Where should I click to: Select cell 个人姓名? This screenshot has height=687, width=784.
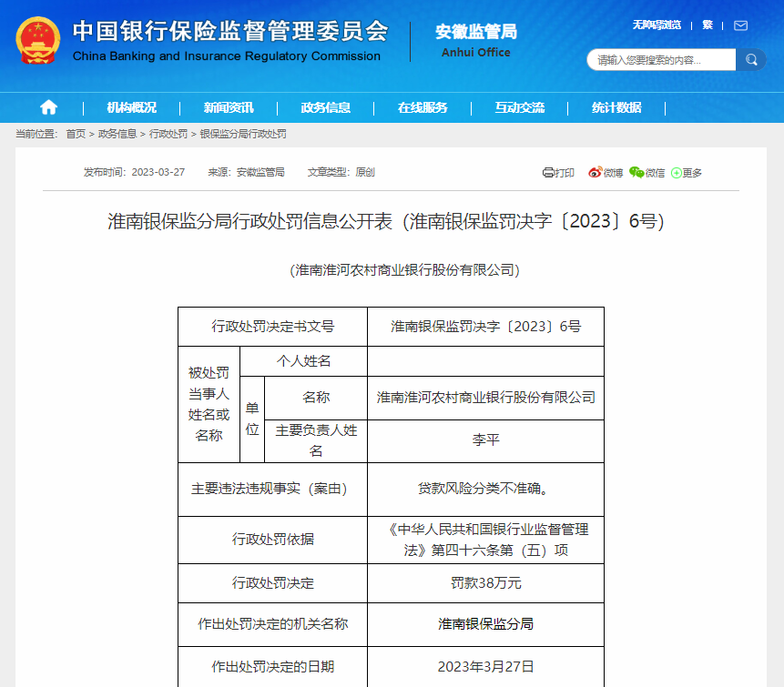(303, 361)
